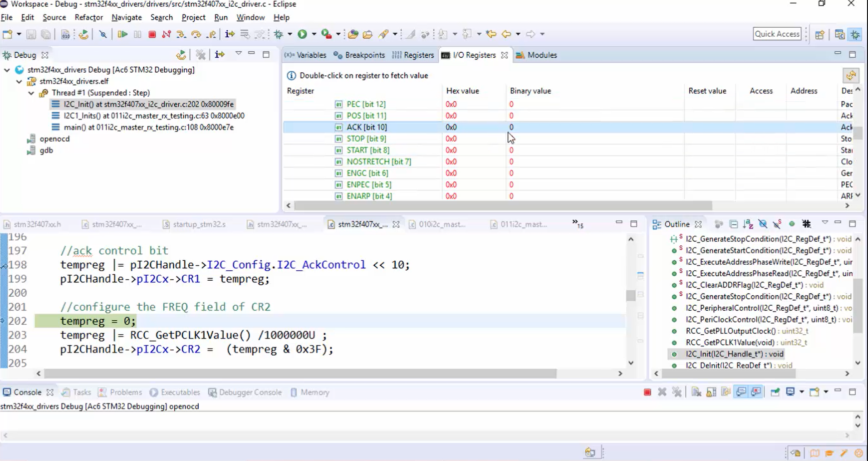The width and height of the screenshot is (868, 461).
Task: Click the Last Edit Location arrow icon
Action: pos(491,34)
